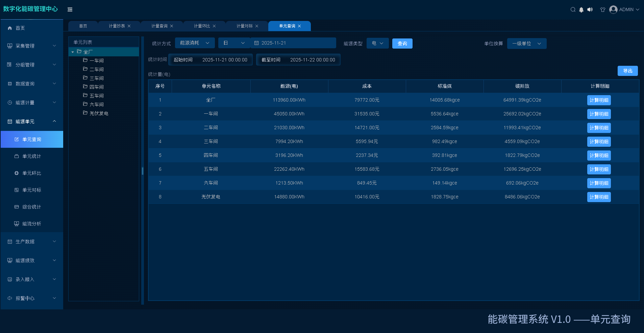This screenshot has width=644, height=333.
Task: Open the search magnifier icon in header
Action: tap(573, 9)
